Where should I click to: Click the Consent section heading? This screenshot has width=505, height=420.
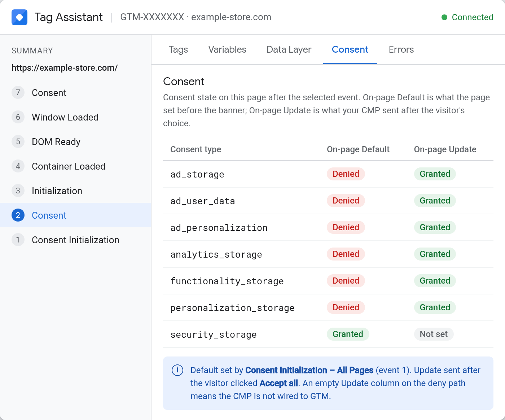(184, 82)
